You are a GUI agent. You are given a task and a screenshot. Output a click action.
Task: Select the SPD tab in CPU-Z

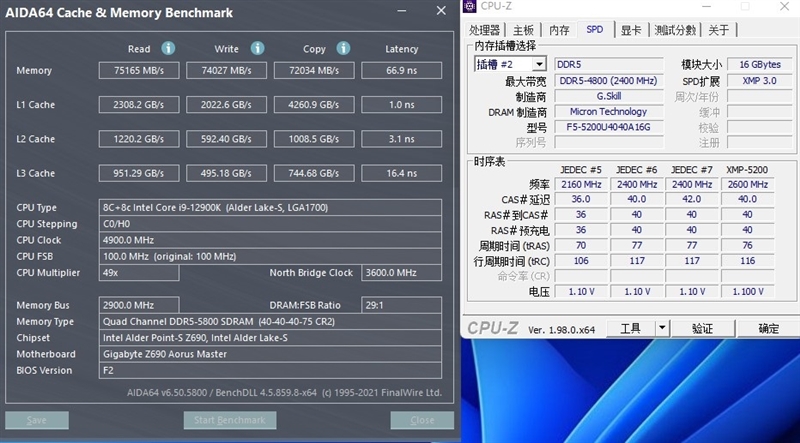coord(595,29)
